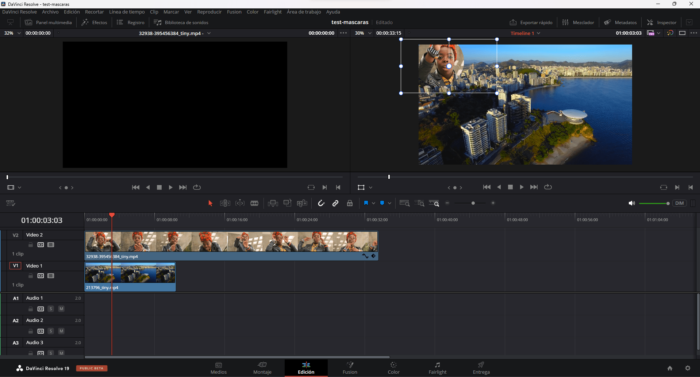Open the Recortar menu
Viewport: 700px width, 377px height.
pos(94,12)
